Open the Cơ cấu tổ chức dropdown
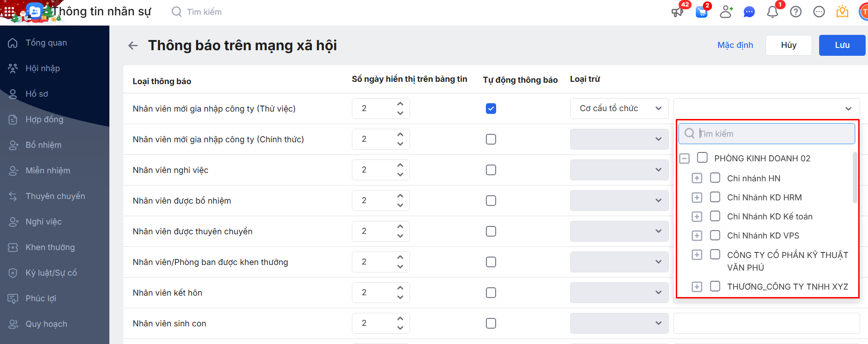This screenshot has width=868, height=344. coord(619,109)
